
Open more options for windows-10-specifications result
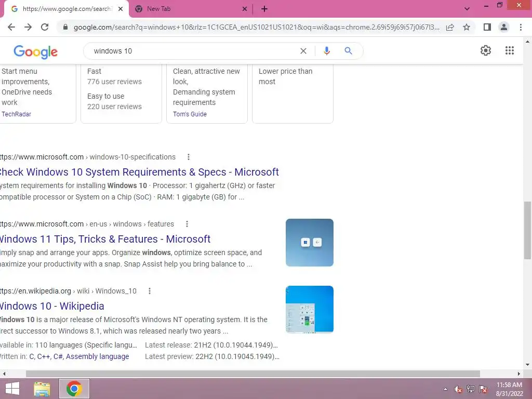click(x=188, y=157)
